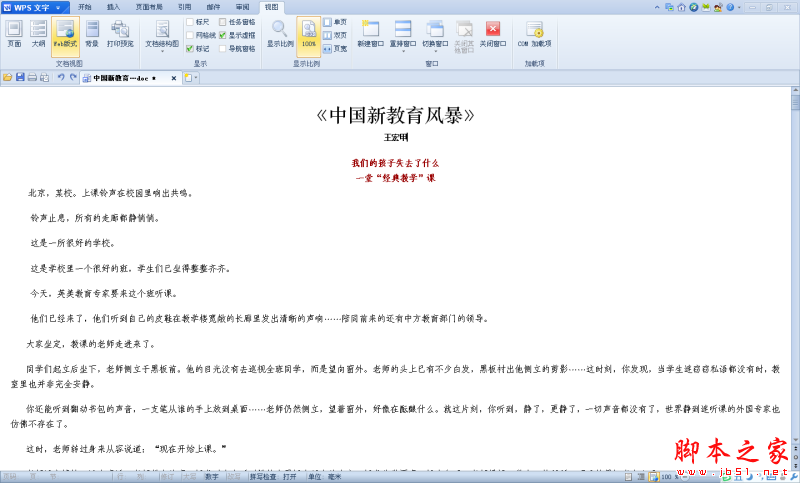Click the mail envelope icon in title bar
Screen dimensions: 800x483
click(706, 7)
